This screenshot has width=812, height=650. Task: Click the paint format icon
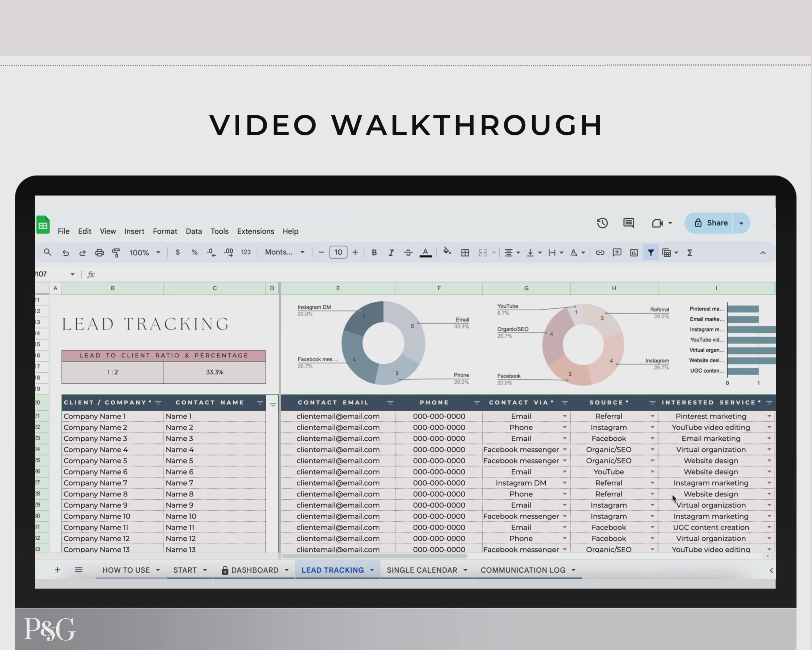pos(116,252)
